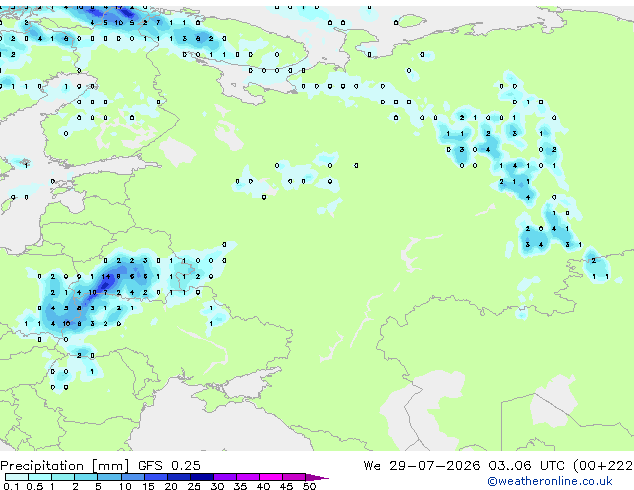The width and height of the screenshot is (634, 490).
Task: Pick the bright magenta swatch for 40–45
Action: pos(271,477)
